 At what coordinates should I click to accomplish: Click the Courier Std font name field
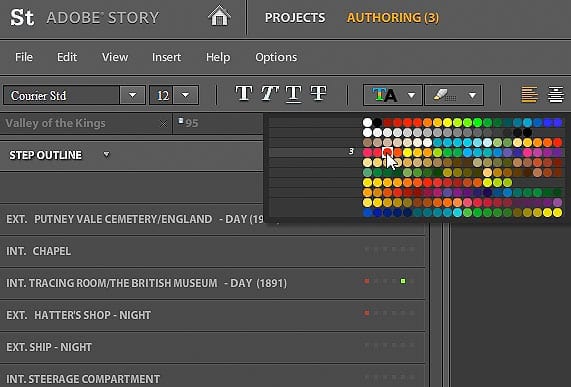[62, 95]
